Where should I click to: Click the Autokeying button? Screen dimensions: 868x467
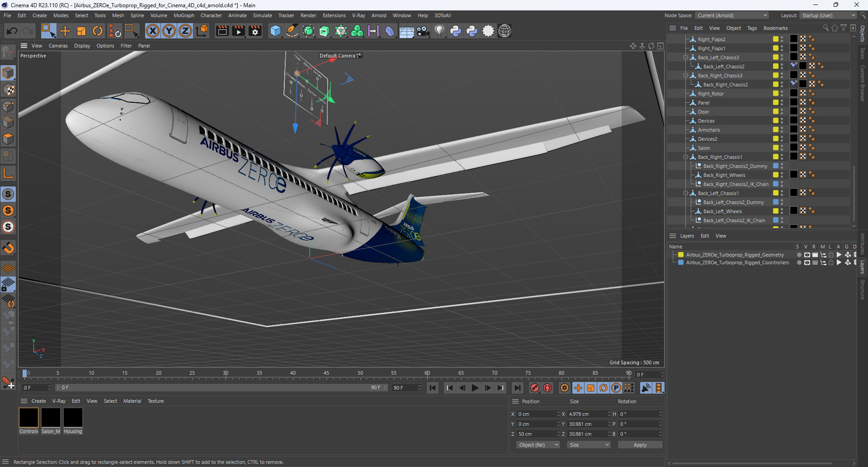(547, 388)
